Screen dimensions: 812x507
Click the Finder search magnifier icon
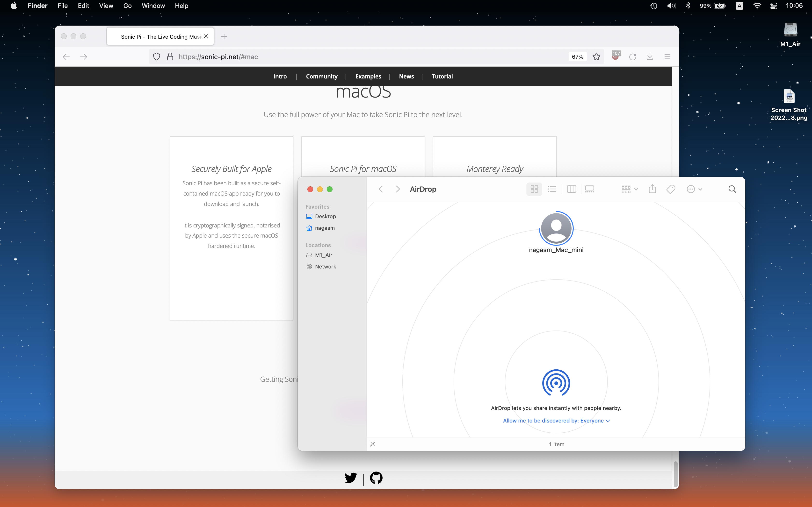[x=732, y=189]
